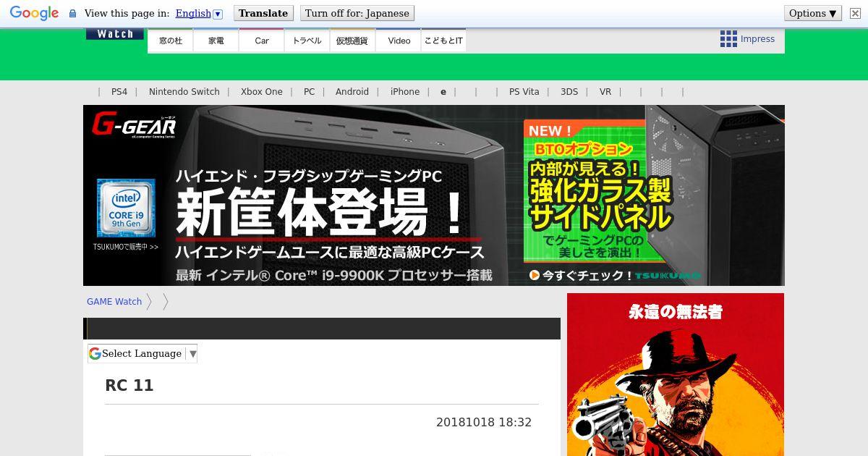The height and width of the screenshot is (456, 868).
Task: Open the Impress link
Action: tap(757, 39)
